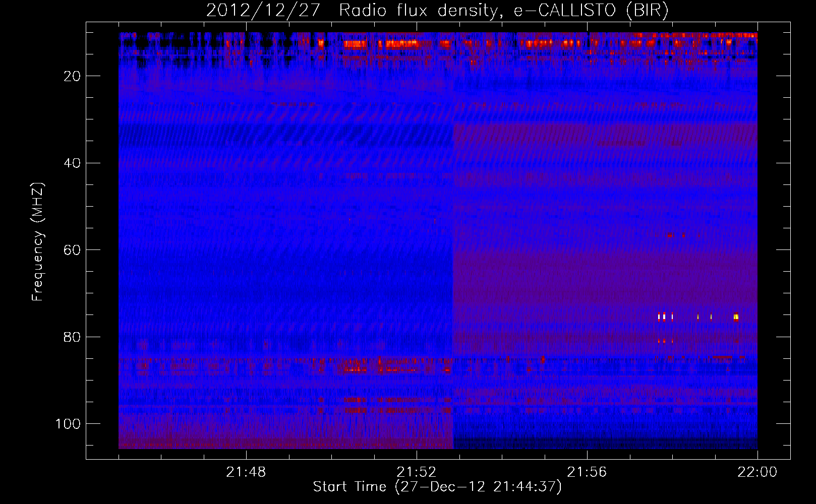The height and width of the screenshot is (504, 816).
Task: Click the bright yellow burst near 75 MHz
Action: point(736,317)
